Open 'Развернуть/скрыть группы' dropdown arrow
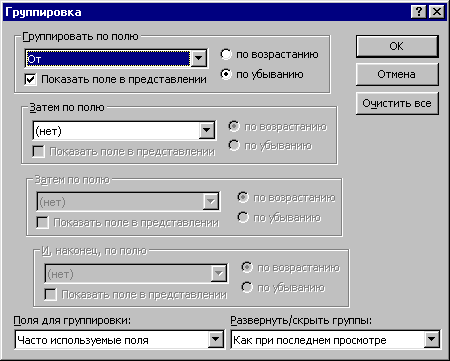Image resolution: width=450 pixels, height=361 pixels. [432, 340]
